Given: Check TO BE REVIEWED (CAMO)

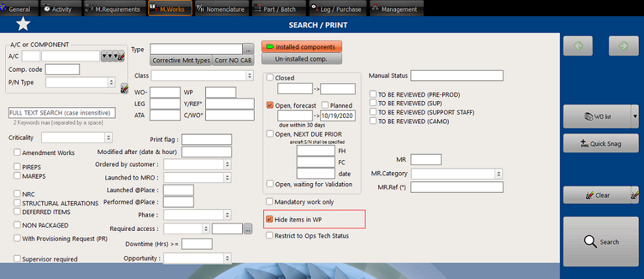Looking at the screenshot, I should (373, 121).
